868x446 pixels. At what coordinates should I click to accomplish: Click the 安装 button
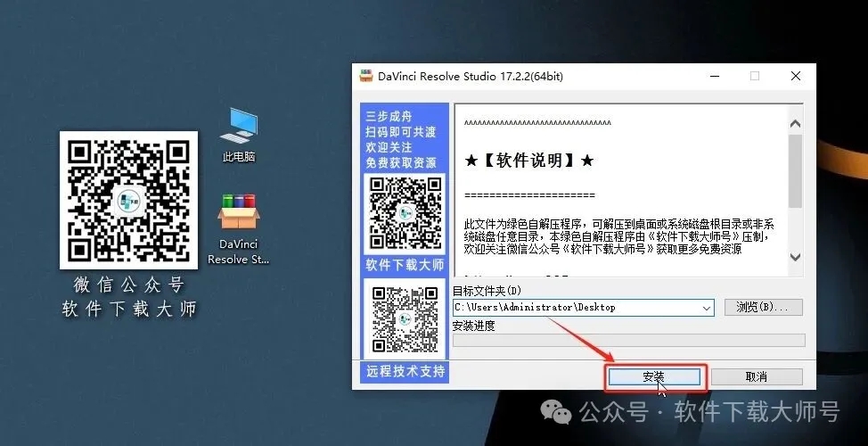tap(654, 376)
